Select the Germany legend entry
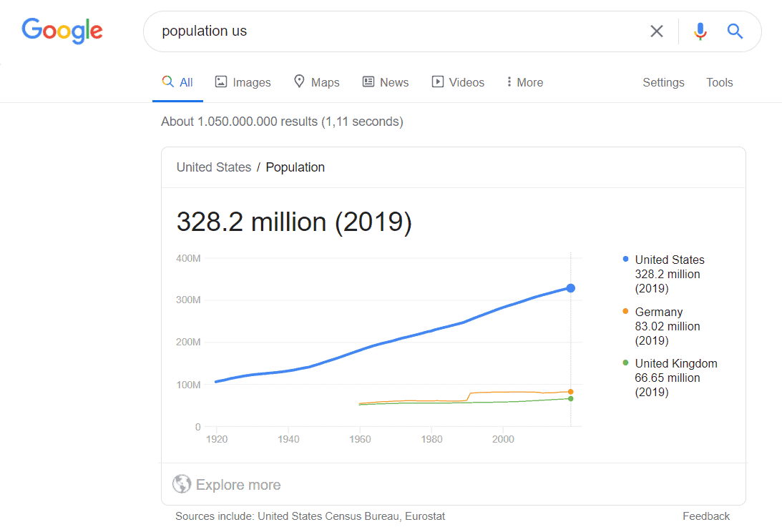782x532 pixels. [x=658, y=312]
